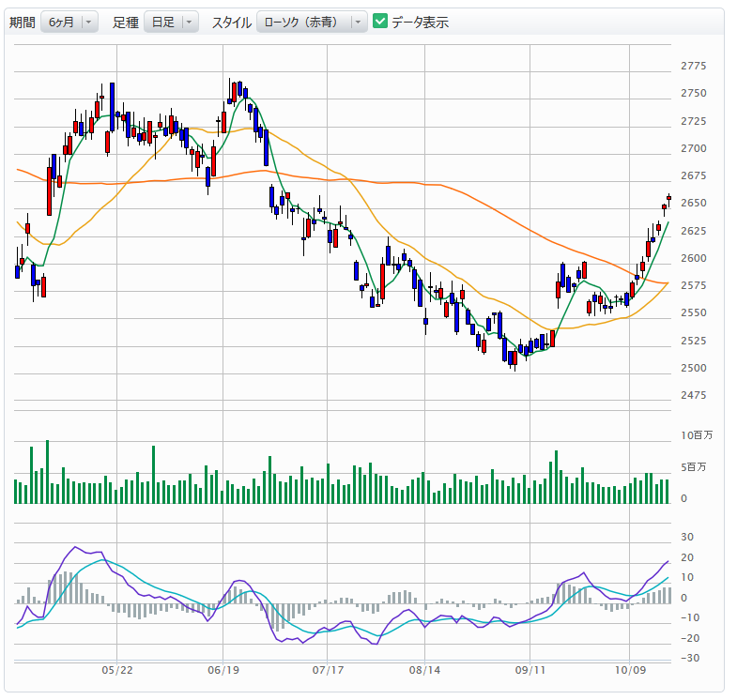Click the arrow icon beside ローソク（赤青）
Image resolution: width=737 pixels, height=700 pixels.
click(x=358, y=22)
